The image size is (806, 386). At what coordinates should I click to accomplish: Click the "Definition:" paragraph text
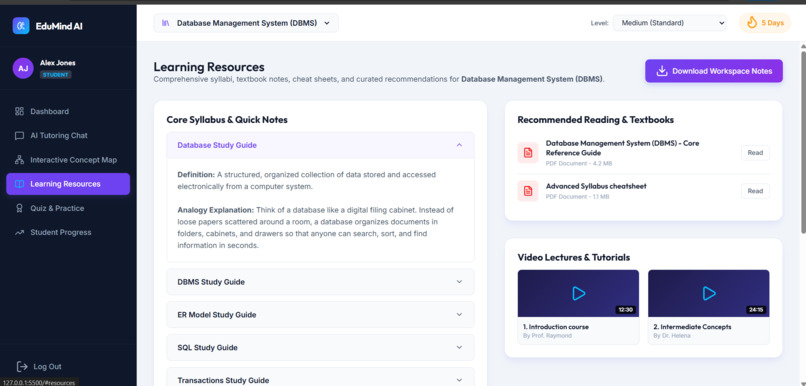tap(306, 180)
